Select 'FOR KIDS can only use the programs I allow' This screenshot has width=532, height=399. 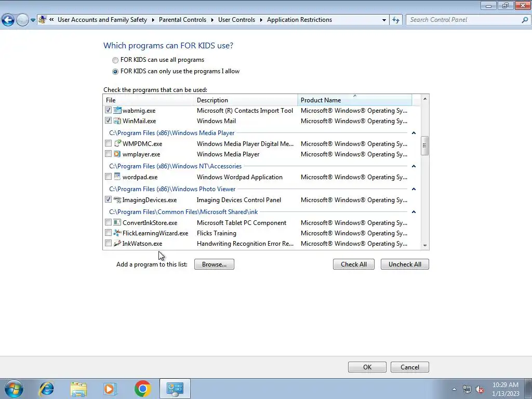[115, 72]
